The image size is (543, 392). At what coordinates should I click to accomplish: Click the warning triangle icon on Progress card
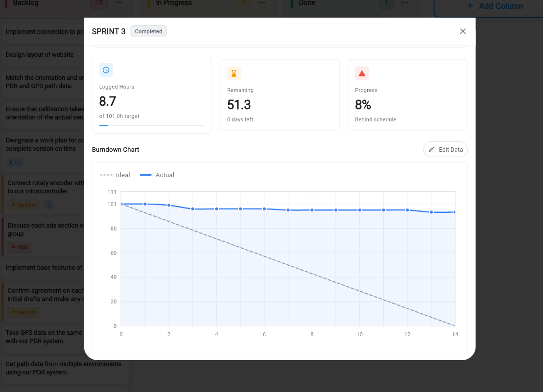[x=361, y=73]
